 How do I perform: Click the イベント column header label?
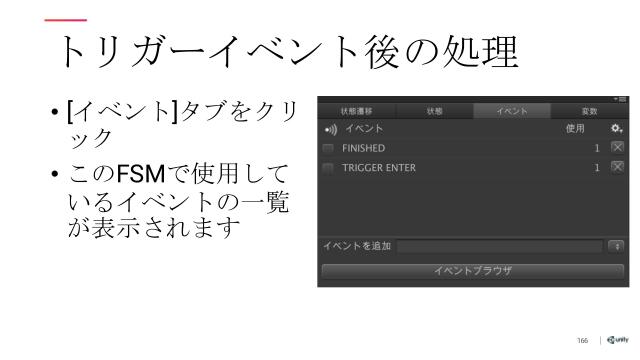point(364,129)
